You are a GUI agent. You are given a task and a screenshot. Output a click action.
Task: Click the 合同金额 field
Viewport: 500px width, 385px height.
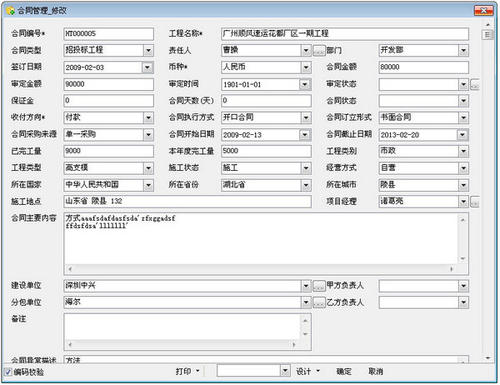pos(424,67)
